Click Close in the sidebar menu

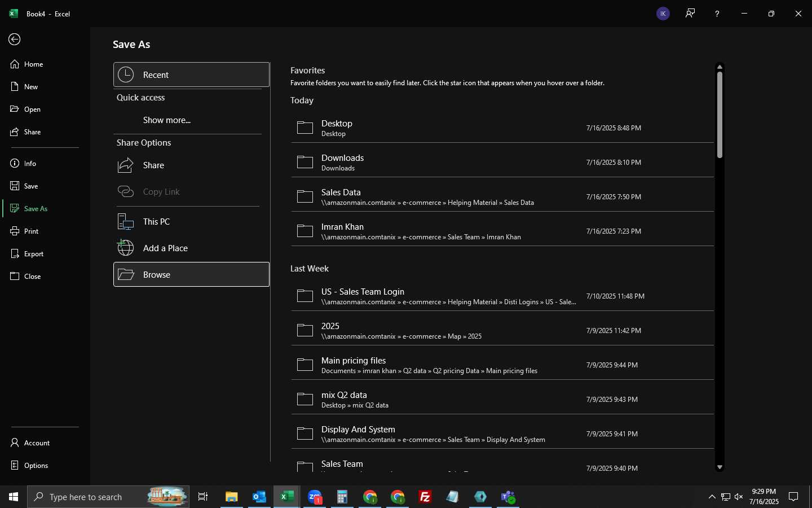(x=45, y=277)
